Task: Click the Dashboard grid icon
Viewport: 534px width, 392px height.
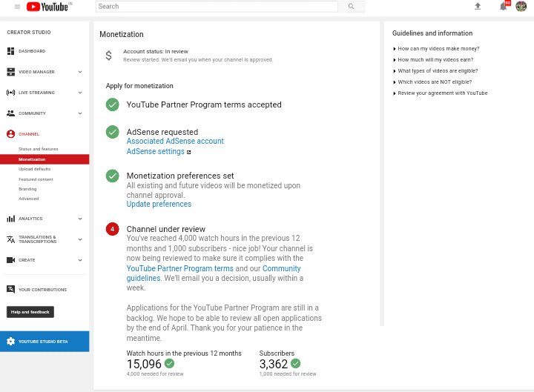Action: [10, 51]
